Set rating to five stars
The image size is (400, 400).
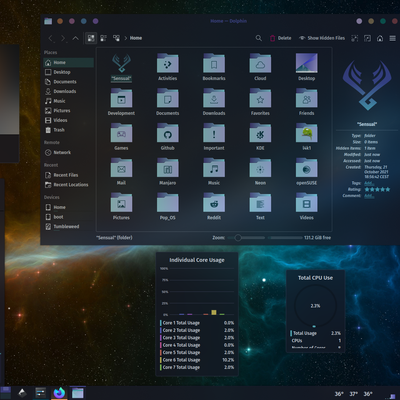pyautogui.click(x=388, y=189)
